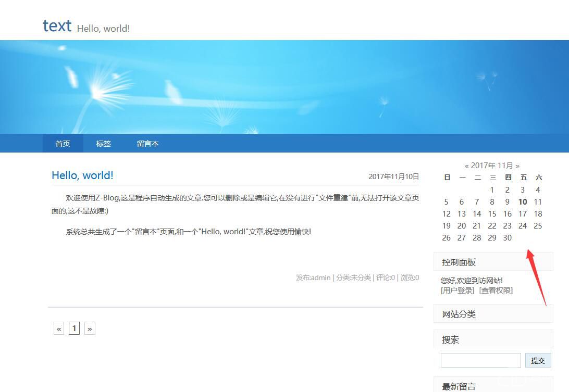Click the 2017年 11月 calendar title
569x392 pixels.
492,166
